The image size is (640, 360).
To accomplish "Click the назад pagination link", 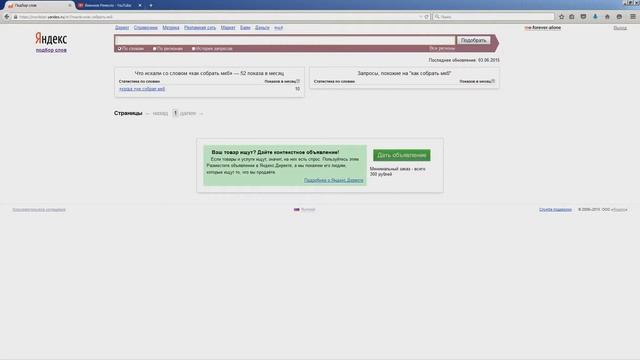I will (160, 113).
